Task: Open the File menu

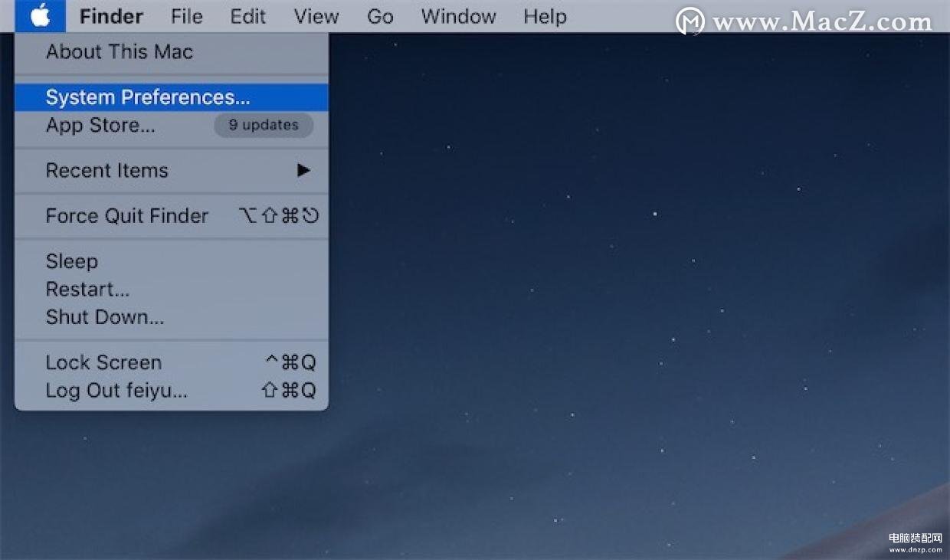Action: [x=187, y=16]
